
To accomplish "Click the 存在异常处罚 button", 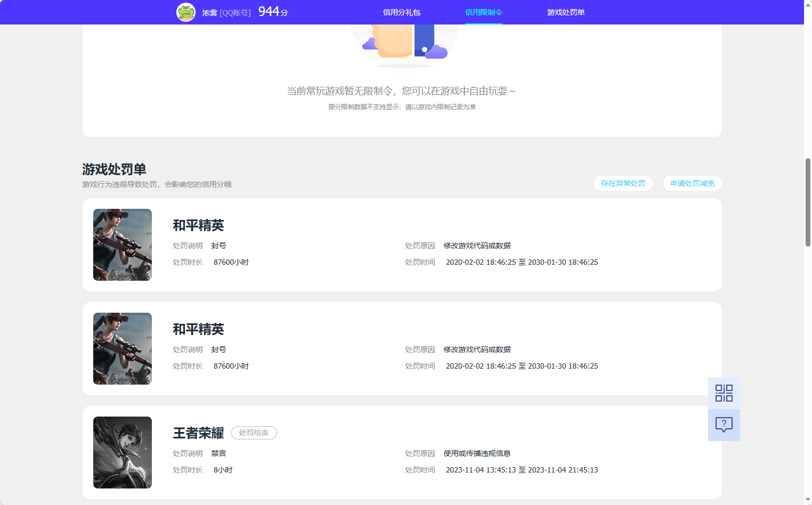I will pos(623,183).
